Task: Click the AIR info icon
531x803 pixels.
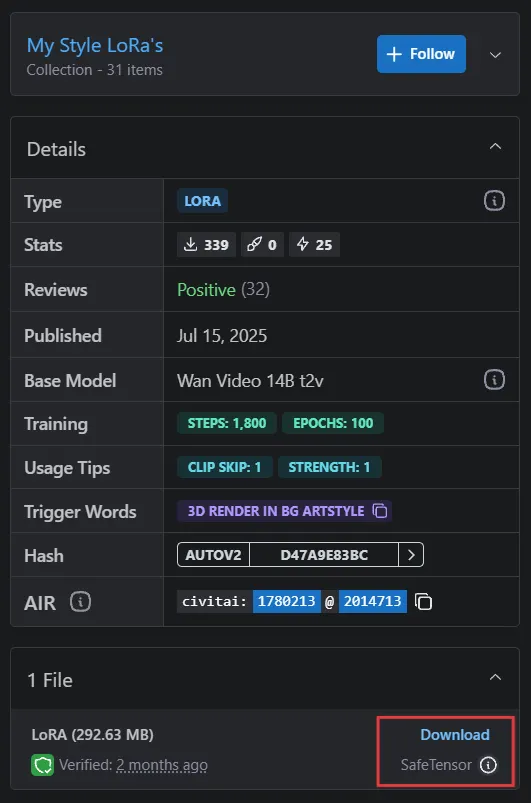Action: (80, 601)
